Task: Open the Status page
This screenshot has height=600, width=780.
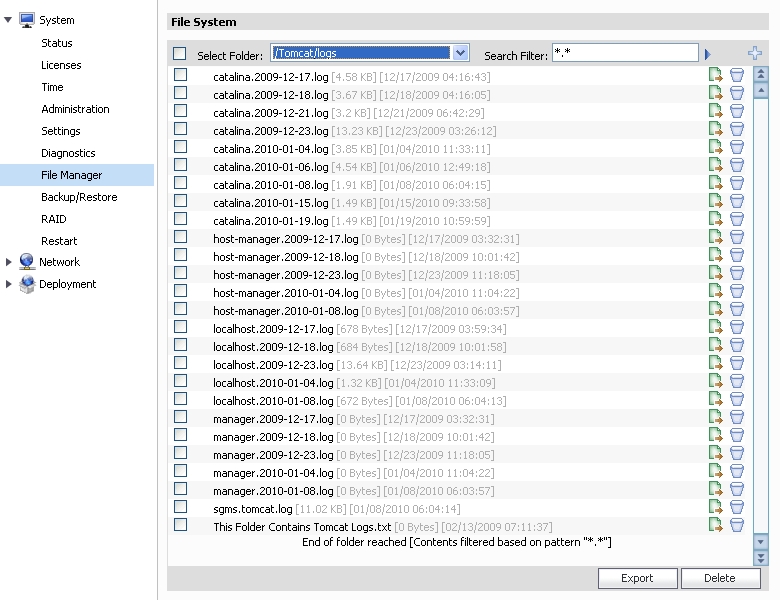Action: [57, 43]
